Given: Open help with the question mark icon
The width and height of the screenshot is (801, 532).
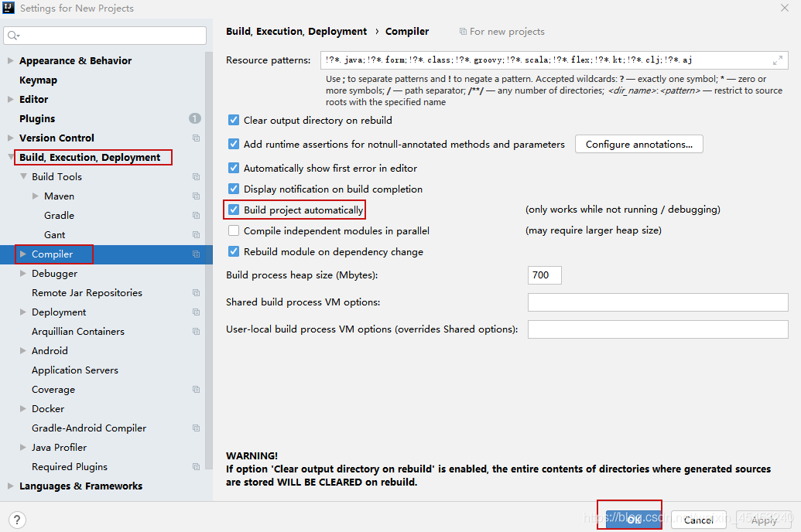Looking at the screenshot, I should [x=17, y=520].
